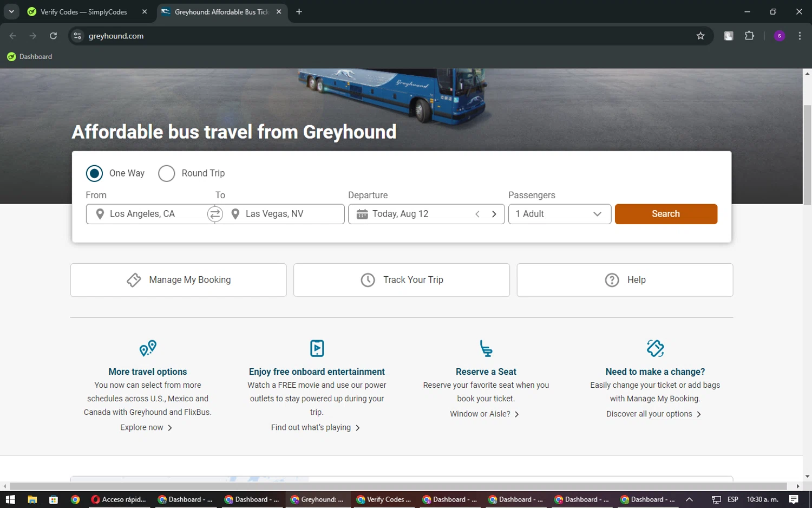Show hidden system tray icons chevron
The height and width of the screenshot is (508, 812).
click(x=689, y=499)
